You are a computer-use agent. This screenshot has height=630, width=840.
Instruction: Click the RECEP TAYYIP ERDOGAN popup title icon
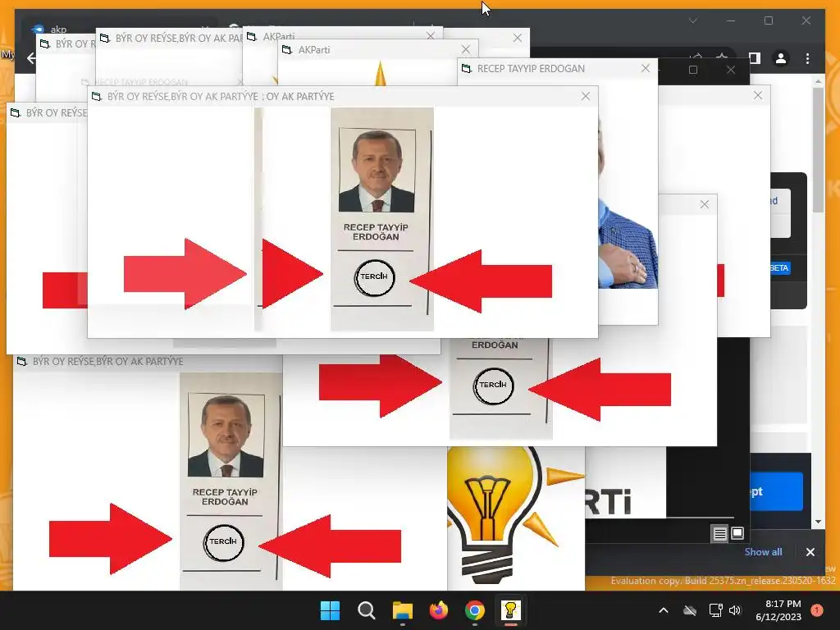[467, 69]
